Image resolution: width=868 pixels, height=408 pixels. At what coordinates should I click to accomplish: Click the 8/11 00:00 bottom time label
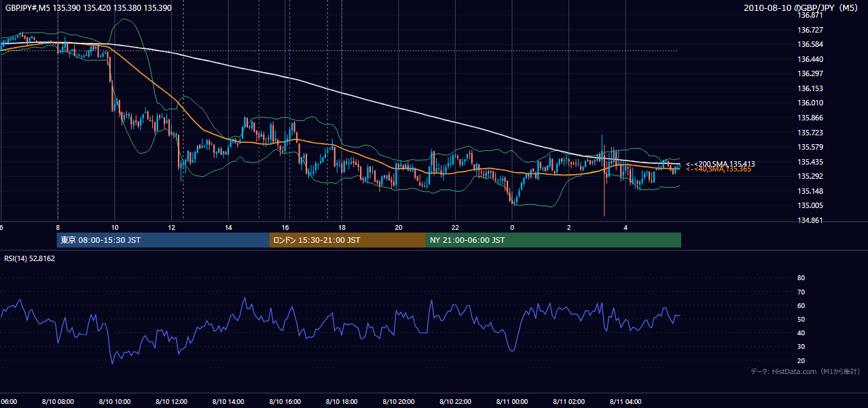pos(511,402)
